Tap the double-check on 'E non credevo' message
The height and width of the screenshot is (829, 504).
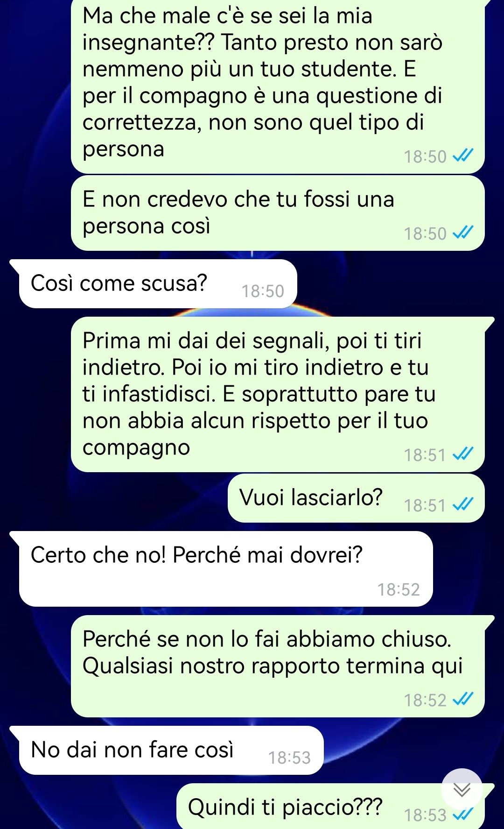pos(464,232)
